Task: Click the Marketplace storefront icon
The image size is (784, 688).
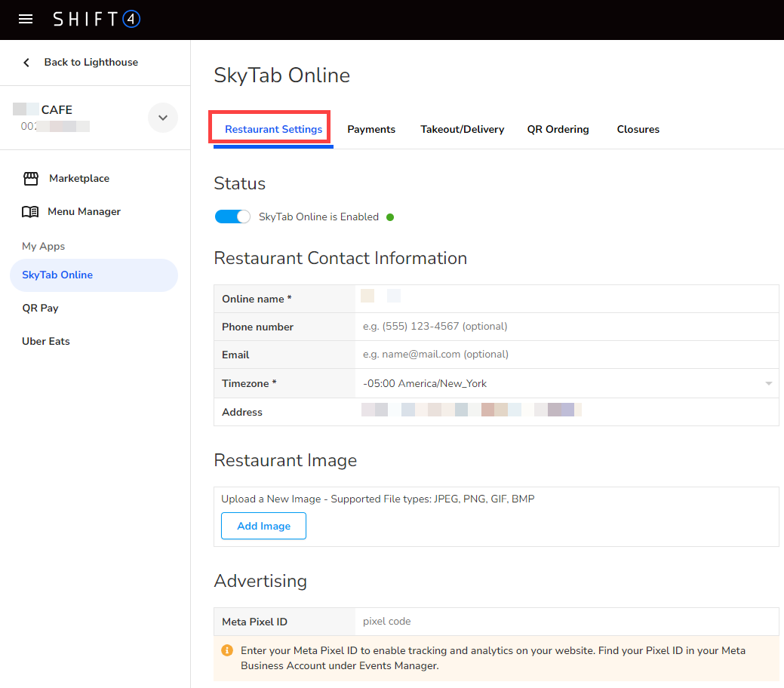Action: coord(30,179)
